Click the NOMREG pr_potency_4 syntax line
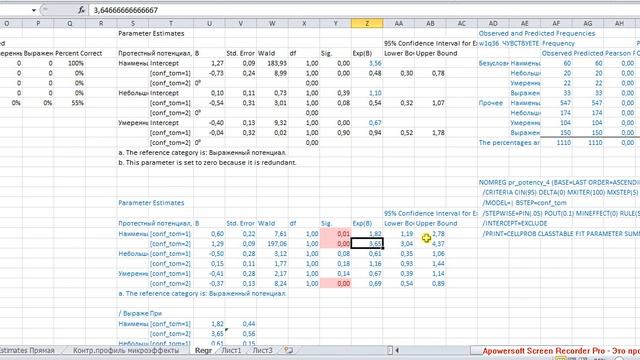Screen dimensions: 640x360 [558, 182]
